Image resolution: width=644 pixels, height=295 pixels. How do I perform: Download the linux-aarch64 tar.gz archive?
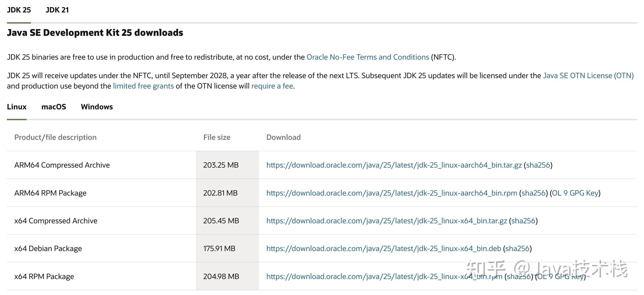click(x=394, y=165)
